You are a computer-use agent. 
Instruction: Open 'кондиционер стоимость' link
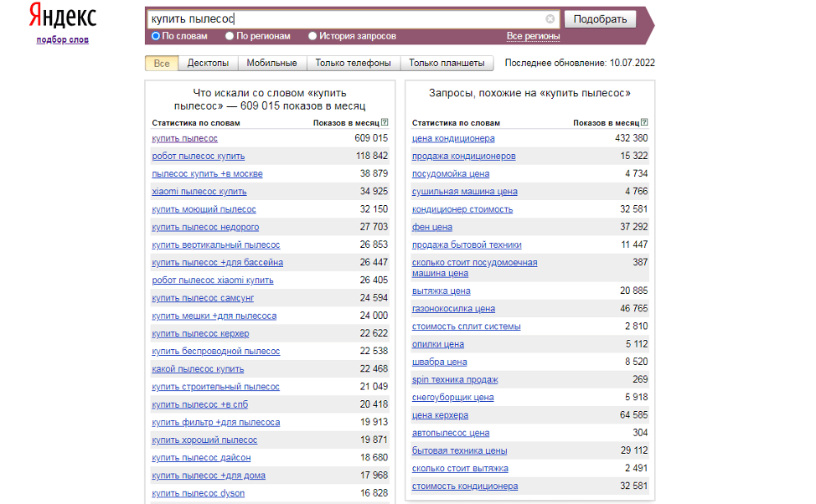462,209
